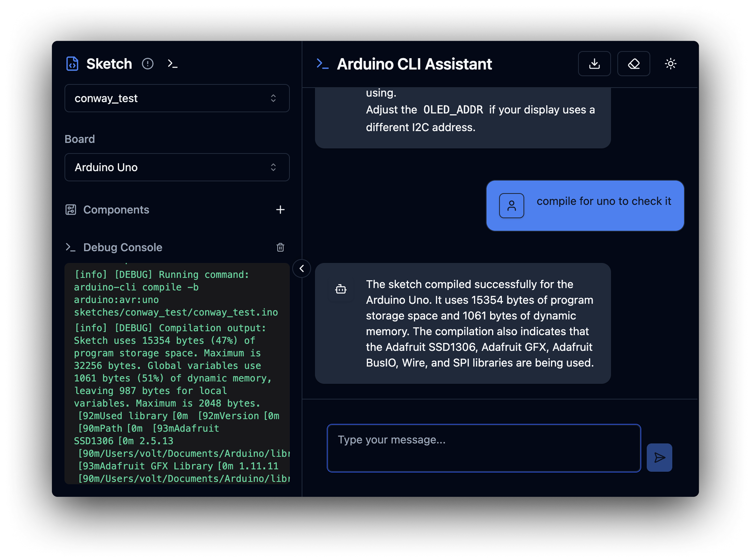
Task: Clear the chat with the eraser icon
Action: (x=633, y=64)
